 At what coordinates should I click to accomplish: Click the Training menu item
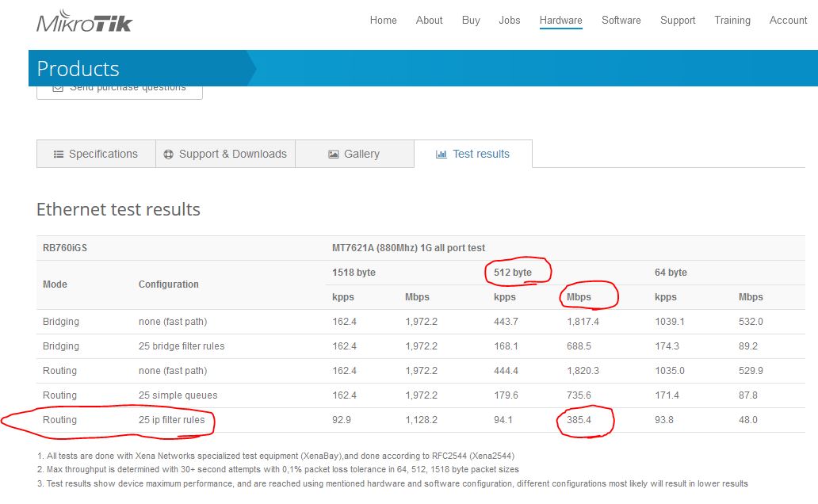(x=732, y=20)
